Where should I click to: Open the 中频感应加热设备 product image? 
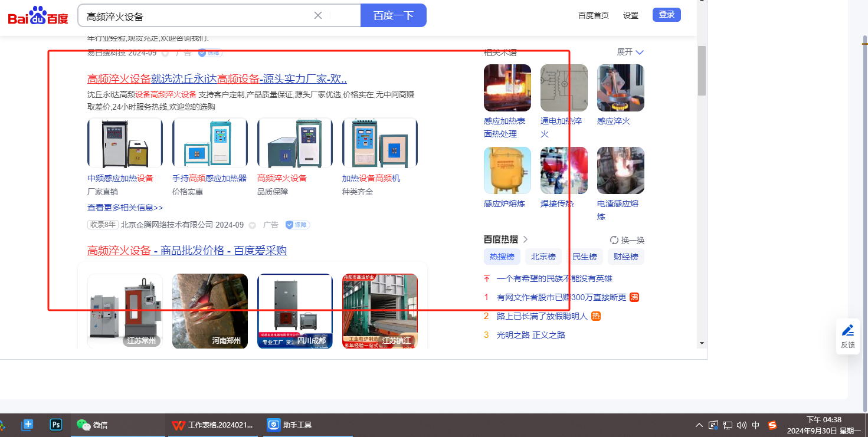coord(125,143)
